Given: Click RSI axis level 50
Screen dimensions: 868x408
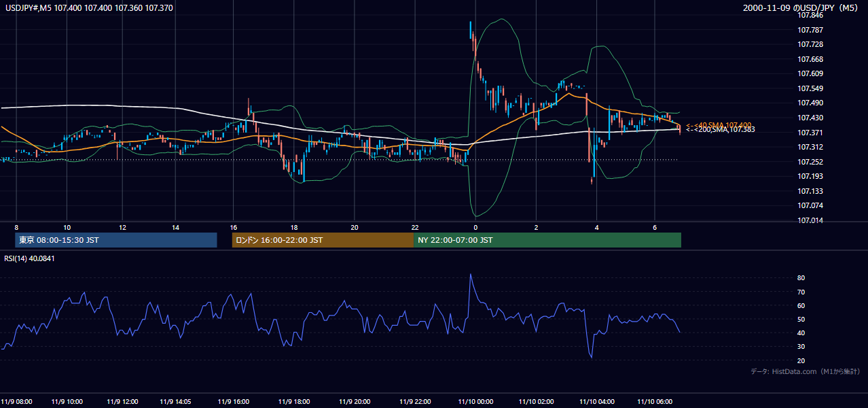Looking at the screenshot, I should 801,320.
